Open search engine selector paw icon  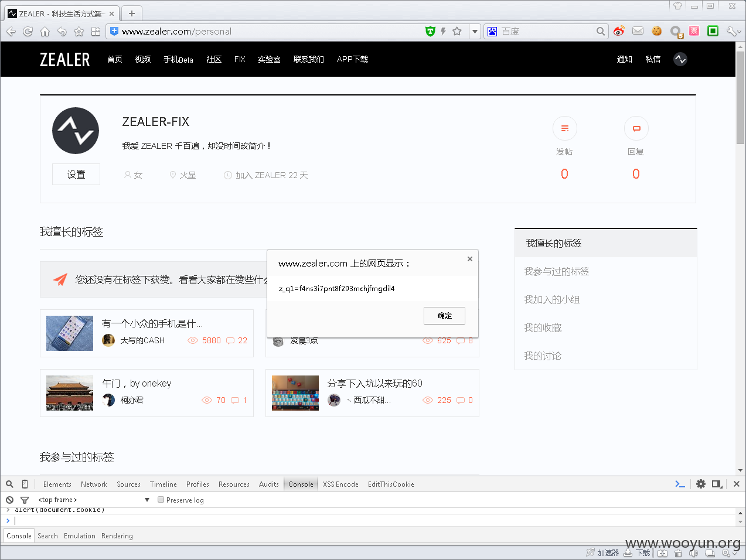[492, 31]
